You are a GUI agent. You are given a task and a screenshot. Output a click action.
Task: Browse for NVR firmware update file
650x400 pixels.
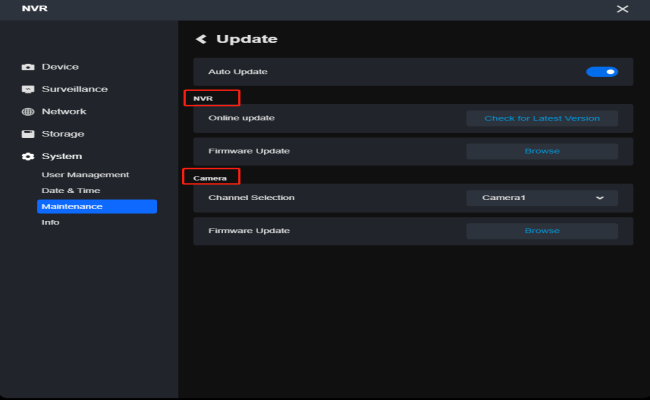tap(541, 151)
